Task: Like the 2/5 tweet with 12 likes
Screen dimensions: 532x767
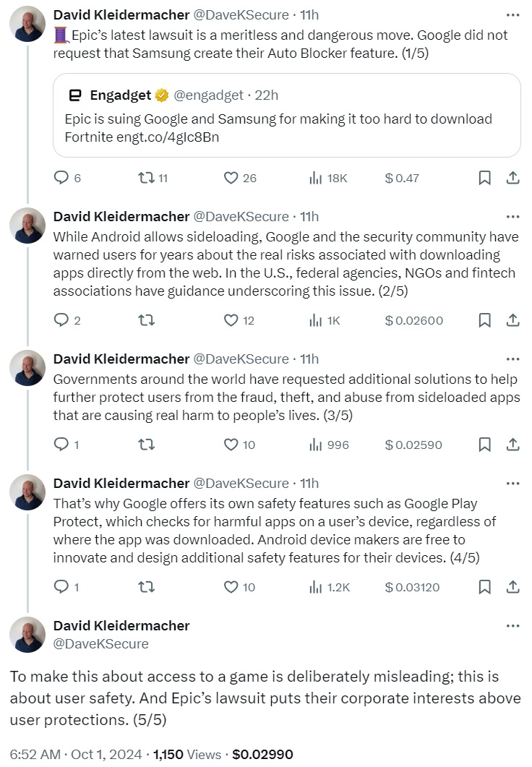Action: pyautogui.click(x=231, y=320)
